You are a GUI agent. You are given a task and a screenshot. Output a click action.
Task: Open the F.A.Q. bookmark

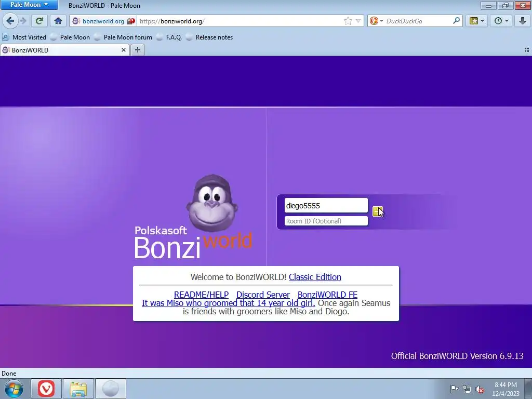(x=169, y=37)
